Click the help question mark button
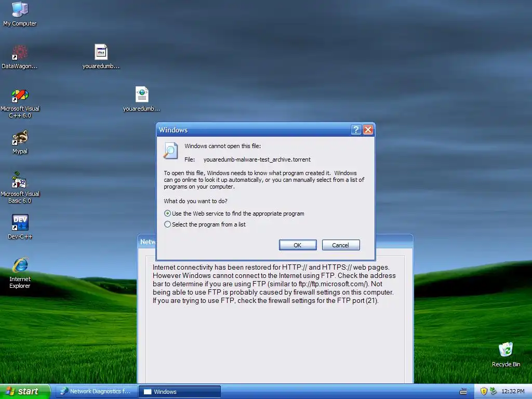Screen dimensions: 532x399 [355, 129]
